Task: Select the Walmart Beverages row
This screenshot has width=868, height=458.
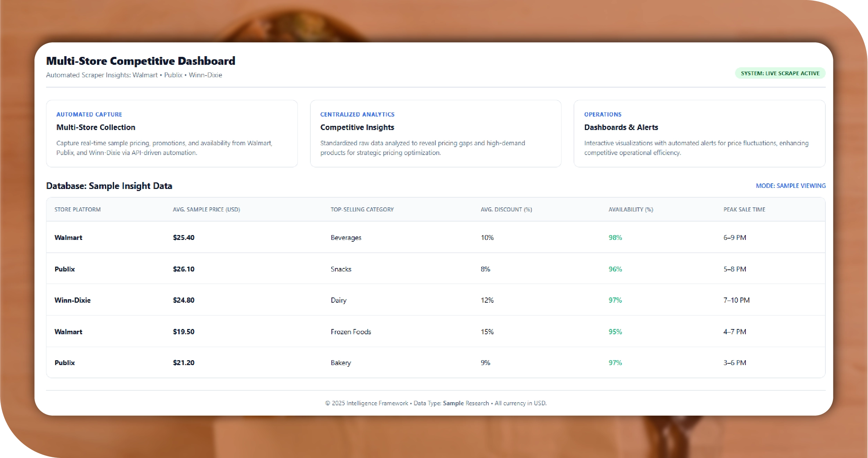Action: (x=435, y=237)
